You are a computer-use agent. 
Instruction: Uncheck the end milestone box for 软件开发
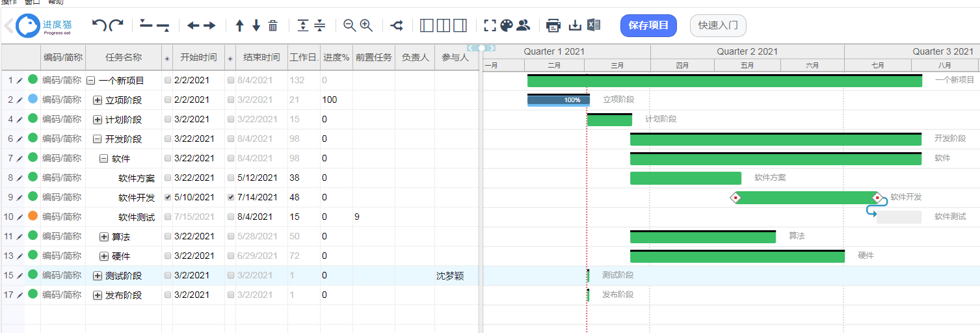(231, 197)
